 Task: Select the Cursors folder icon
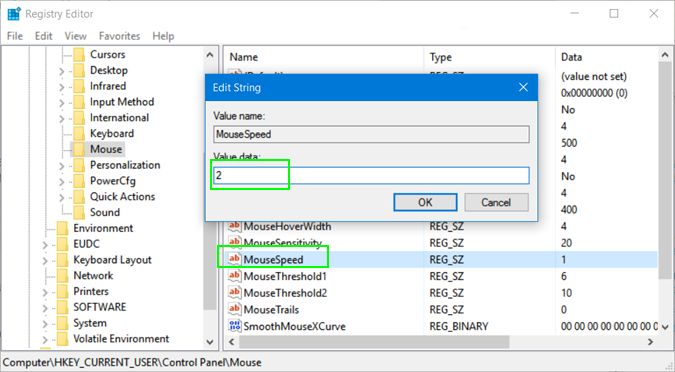pos(79,55)
